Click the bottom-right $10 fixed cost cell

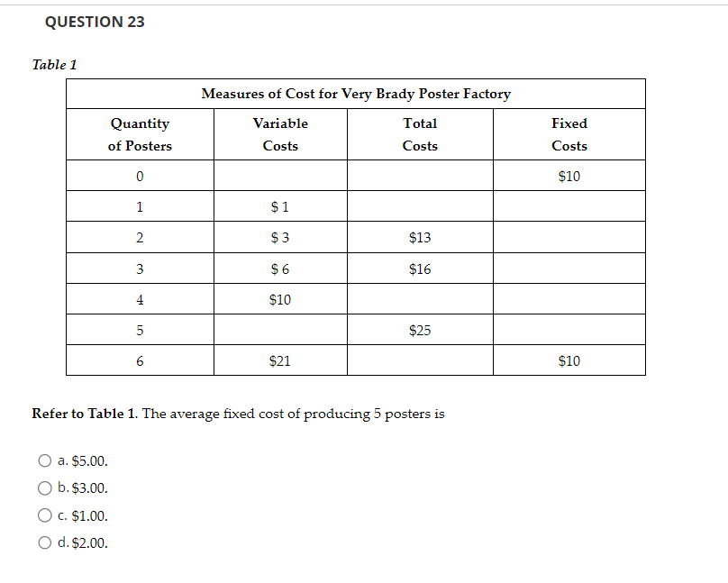(569, 360)
